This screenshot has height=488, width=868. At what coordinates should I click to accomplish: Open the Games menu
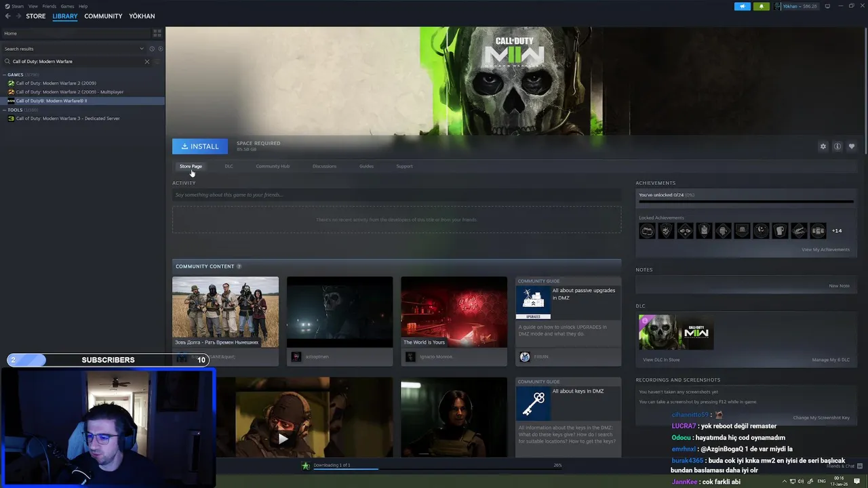pos(67,6)
